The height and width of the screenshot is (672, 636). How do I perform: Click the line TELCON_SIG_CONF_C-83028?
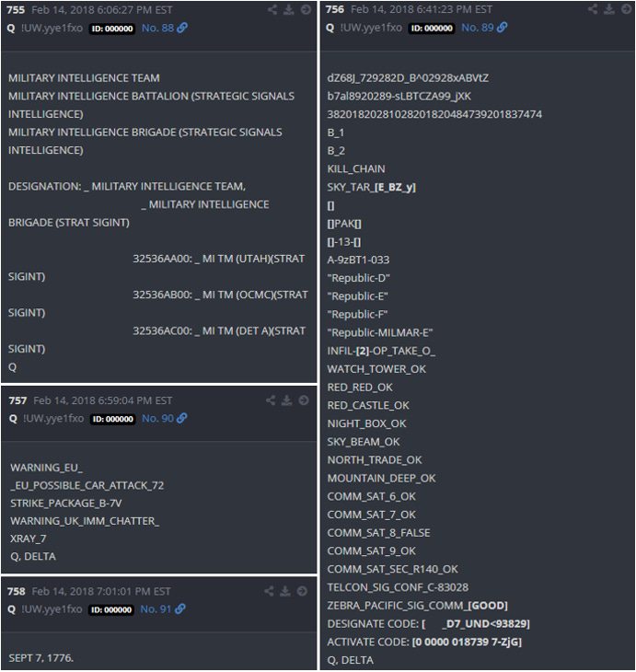[398, 587]
